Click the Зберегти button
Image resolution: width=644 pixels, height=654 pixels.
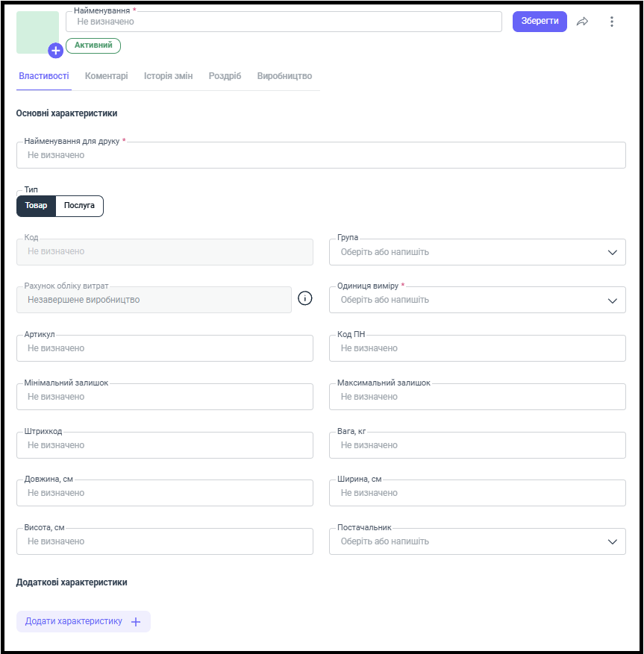(540, 22)
